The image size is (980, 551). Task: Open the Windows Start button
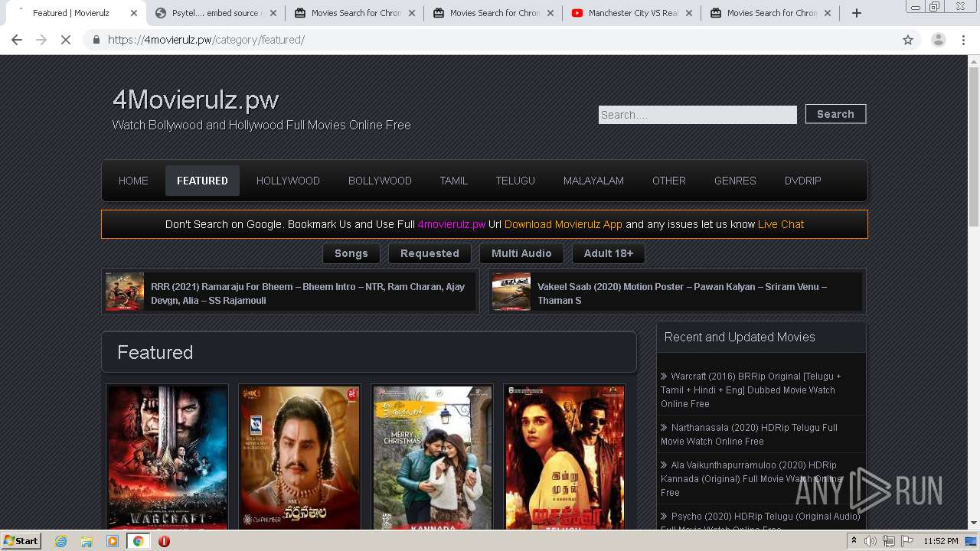[x=21, y=540]
